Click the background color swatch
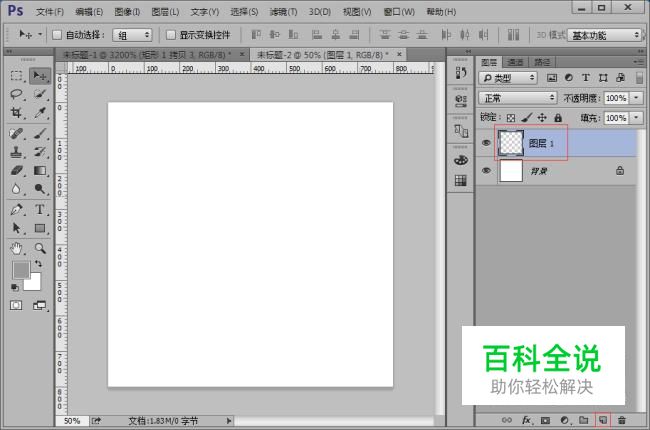The height and width of the screenshot is (430, 650). click(35, 284)
